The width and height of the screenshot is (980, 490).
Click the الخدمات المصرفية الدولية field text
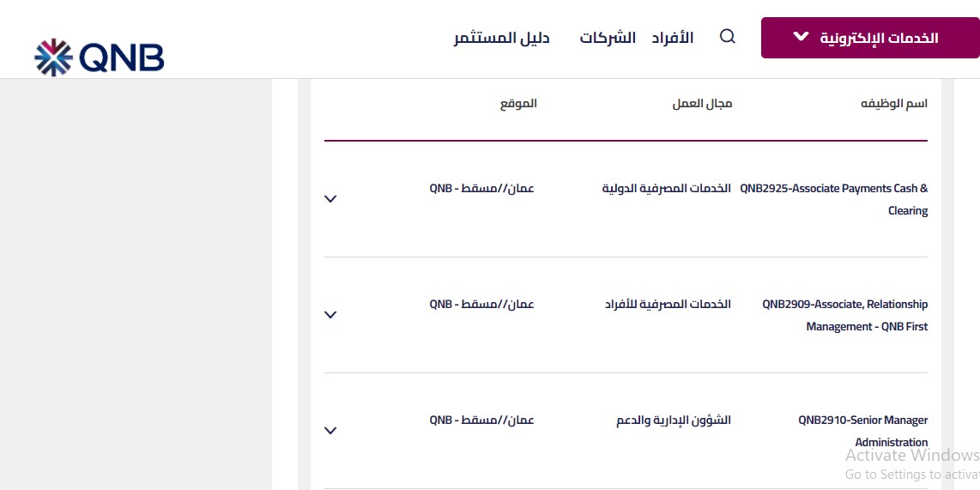coord(666,188)
